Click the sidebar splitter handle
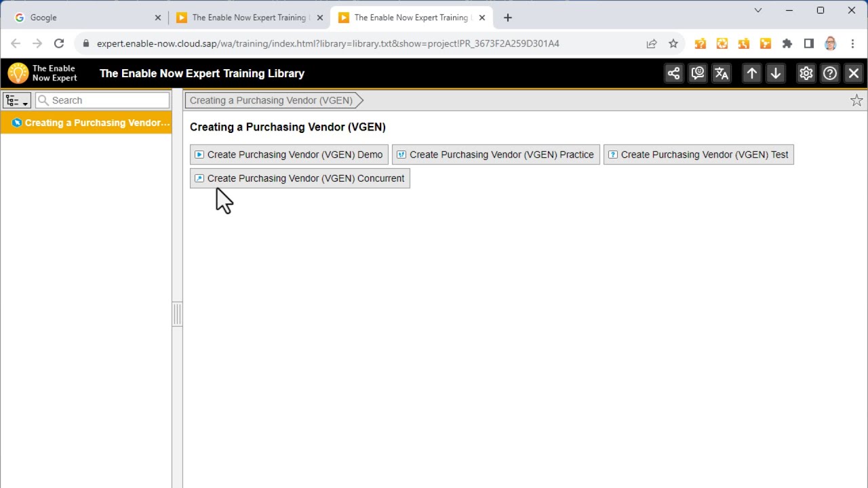The width and height of the screenshot is (868, 488). pyautogui.click(x=177, y=314)
